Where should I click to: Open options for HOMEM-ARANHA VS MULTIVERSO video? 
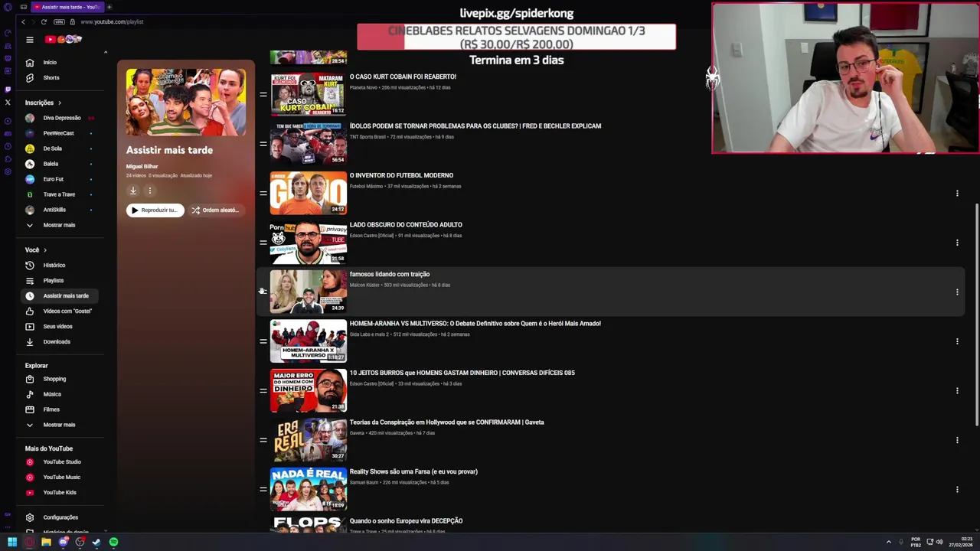(x=957, y=341)
